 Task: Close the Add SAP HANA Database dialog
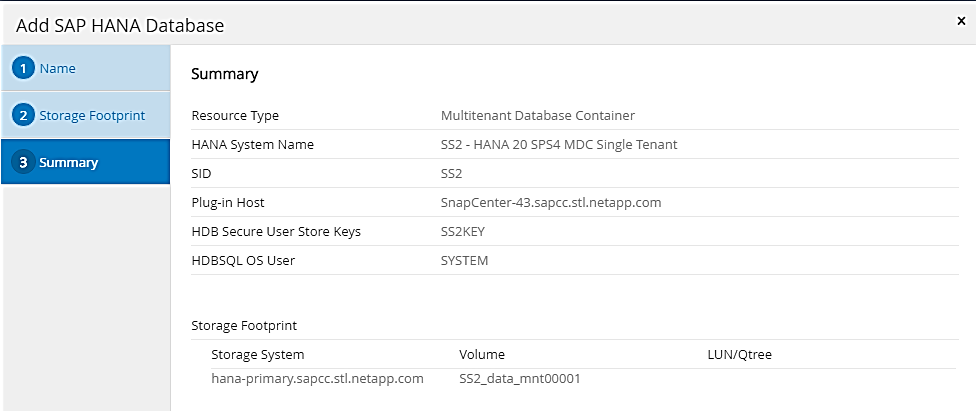961,20
